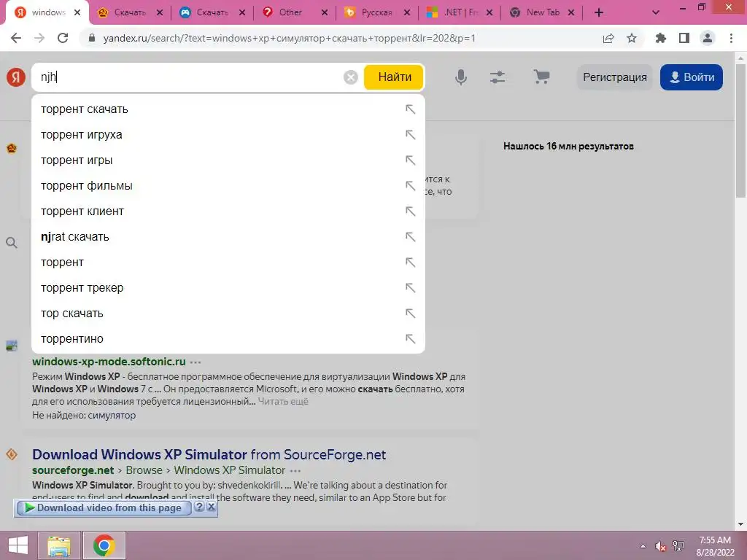Switch to the '.NET' tab

pyautogui.click(x=458, y=12)
